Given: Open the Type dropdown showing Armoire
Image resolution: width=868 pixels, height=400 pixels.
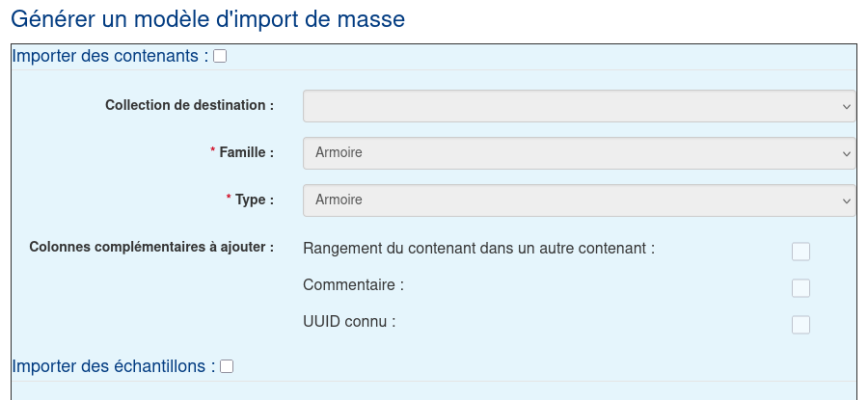Looking at the screenshot, I should tap(579, 200).
